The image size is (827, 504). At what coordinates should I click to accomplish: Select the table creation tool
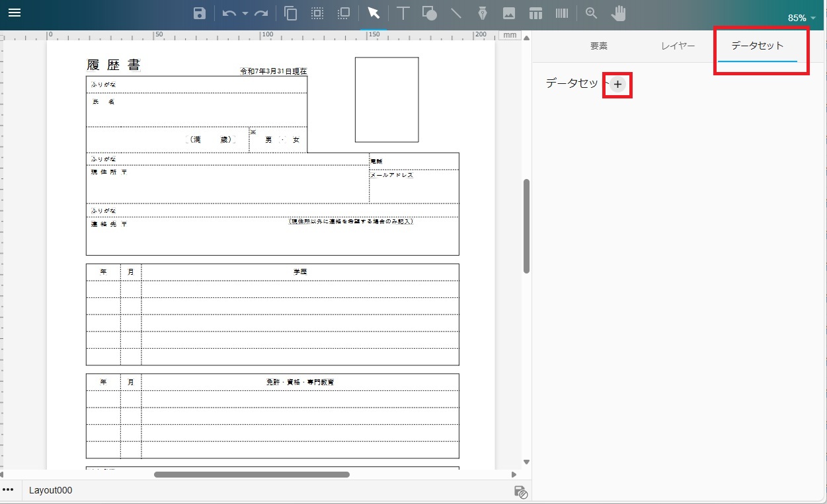tap(535, 13)
